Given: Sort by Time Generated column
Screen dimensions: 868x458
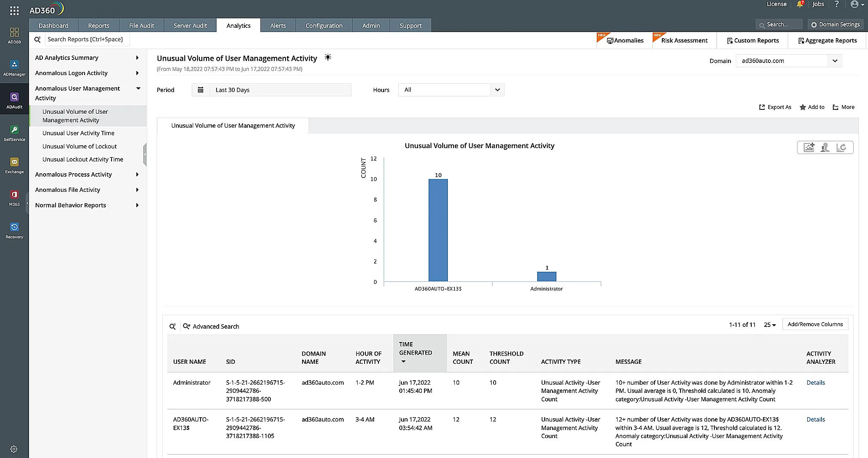Looking at the screenshot, I should click(420, 353).
